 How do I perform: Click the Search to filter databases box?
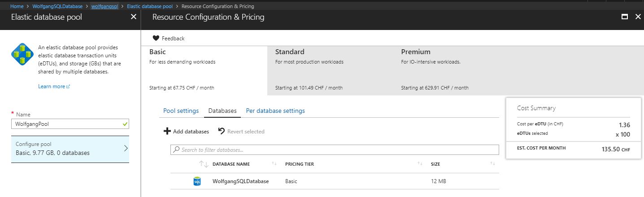(335, 150)
